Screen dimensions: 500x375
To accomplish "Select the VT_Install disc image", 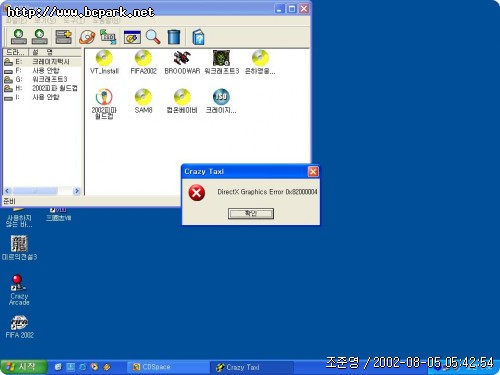I will (104, 62).
